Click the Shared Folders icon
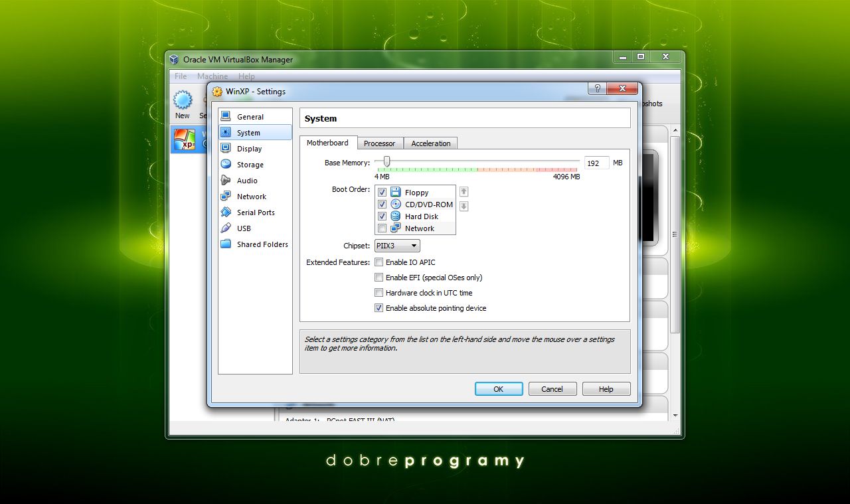The image size is (850, 504). 226,244
